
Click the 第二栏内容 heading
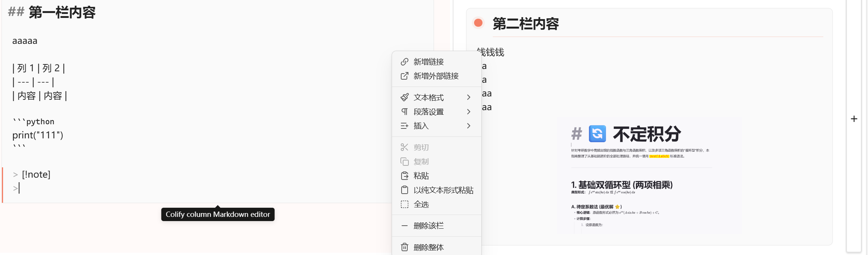[x=526, y=24]
